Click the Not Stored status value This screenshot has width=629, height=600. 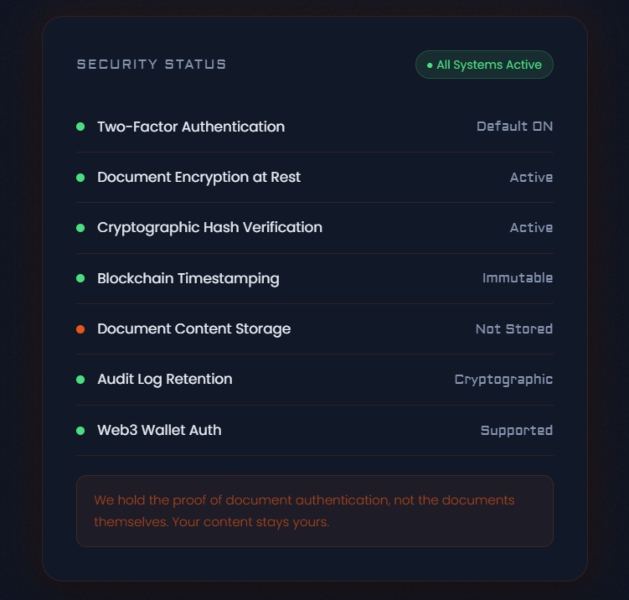click(514, 329)
